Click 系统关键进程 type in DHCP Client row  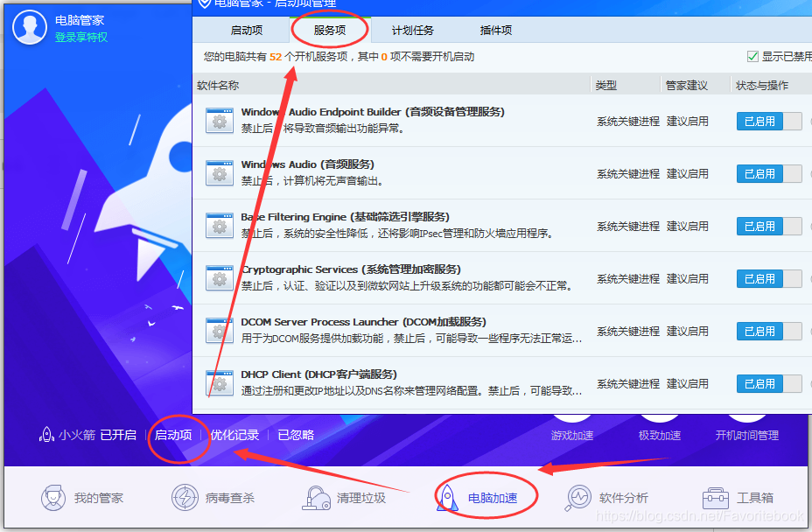coord(628,384)
